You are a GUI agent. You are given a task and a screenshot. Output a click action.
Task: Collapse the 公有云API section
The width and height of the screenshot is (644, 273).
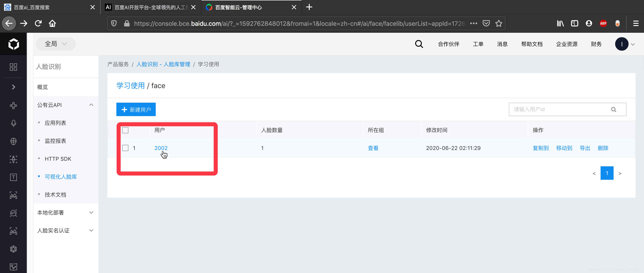(x=91, y=105)
